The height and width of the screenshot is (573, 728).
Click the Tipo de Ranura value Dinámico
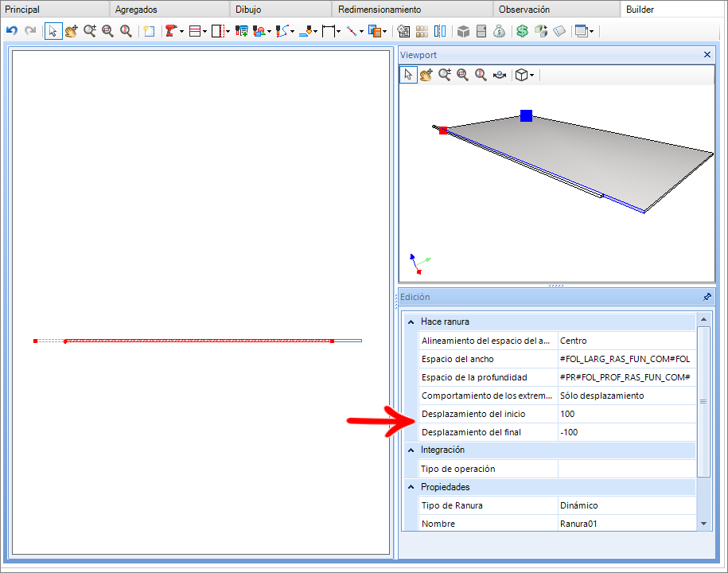tap(625, 505)
